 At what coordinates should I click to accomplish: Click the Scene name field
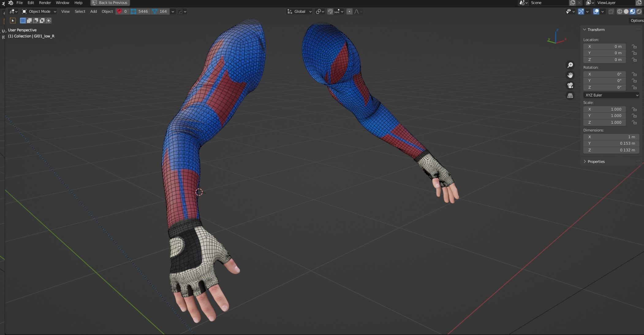(548, 3)
